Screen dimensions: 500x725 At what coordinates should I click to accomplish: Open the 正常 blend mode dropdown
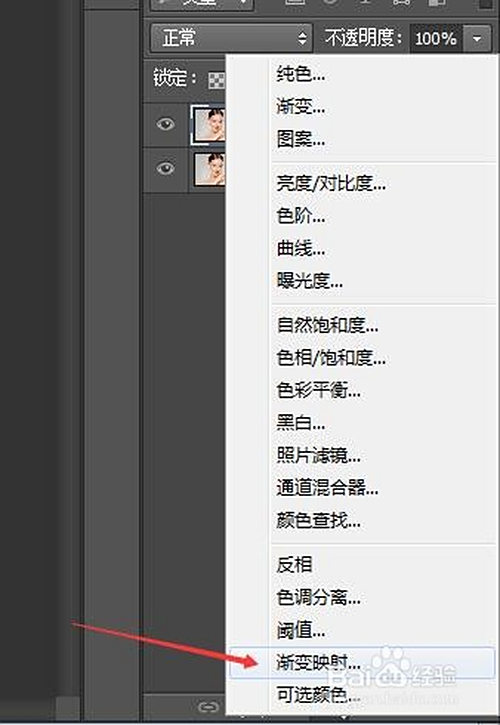point(231,38)
